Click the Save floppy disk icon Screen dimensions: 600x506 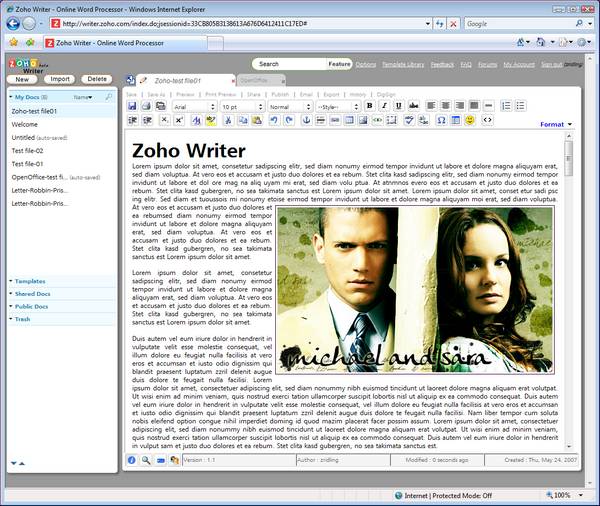(132, 106)
